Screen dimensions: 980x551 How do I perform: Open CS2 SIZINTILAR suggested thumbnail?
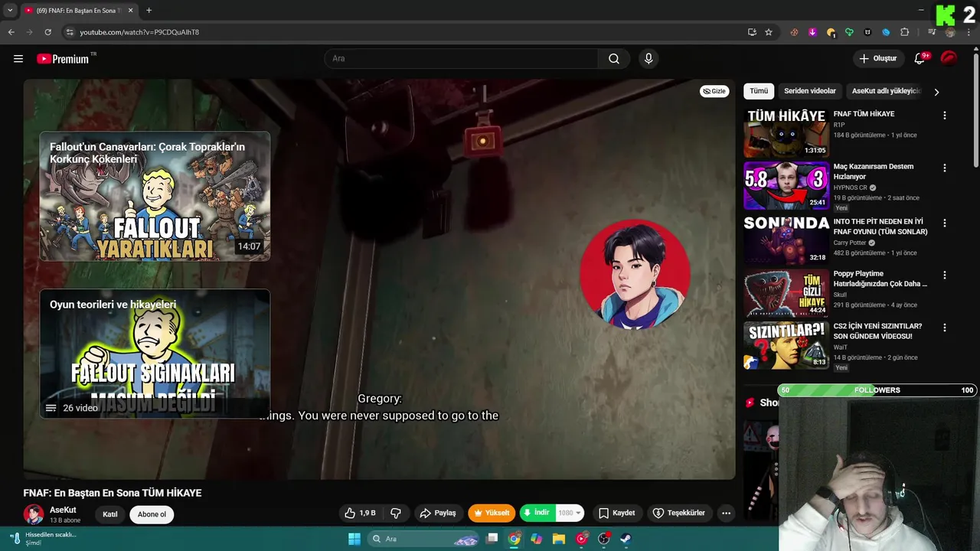pos(786,345)
